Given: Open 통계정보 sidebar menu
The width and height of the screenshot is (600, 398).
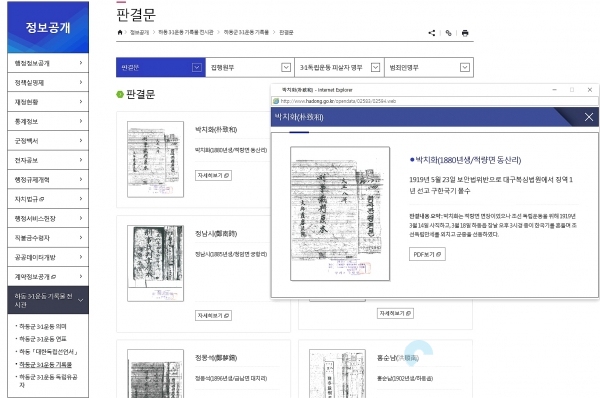Looking at the screenshot, I should pyautogui.click(x=48, y=121).
